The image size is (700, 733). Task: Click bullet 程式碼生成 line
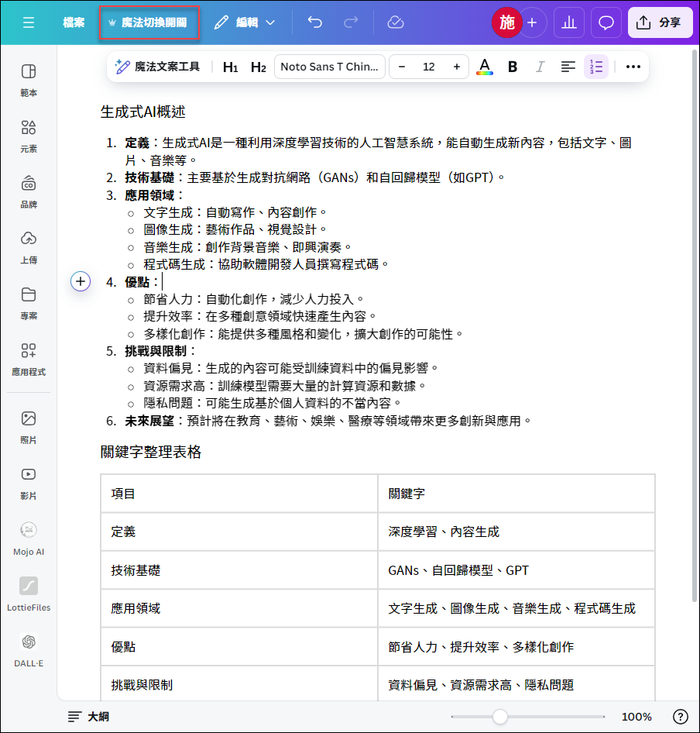tap(266, 264)
